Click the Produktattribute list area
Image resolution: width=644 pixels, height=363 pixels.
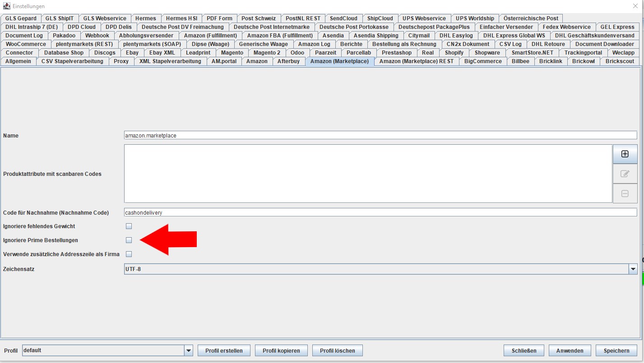coord(368,174)
